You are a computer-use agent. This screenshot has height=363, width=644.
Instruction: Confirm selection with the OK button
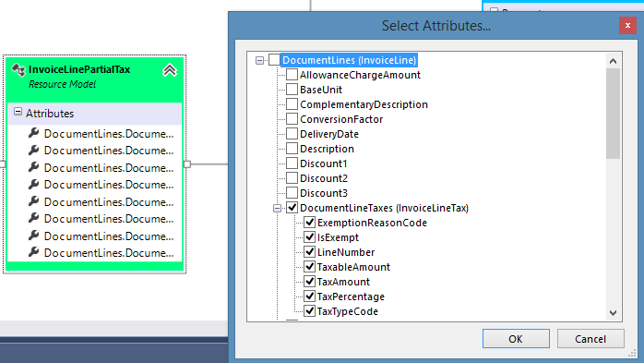click(x=516, y=339)
